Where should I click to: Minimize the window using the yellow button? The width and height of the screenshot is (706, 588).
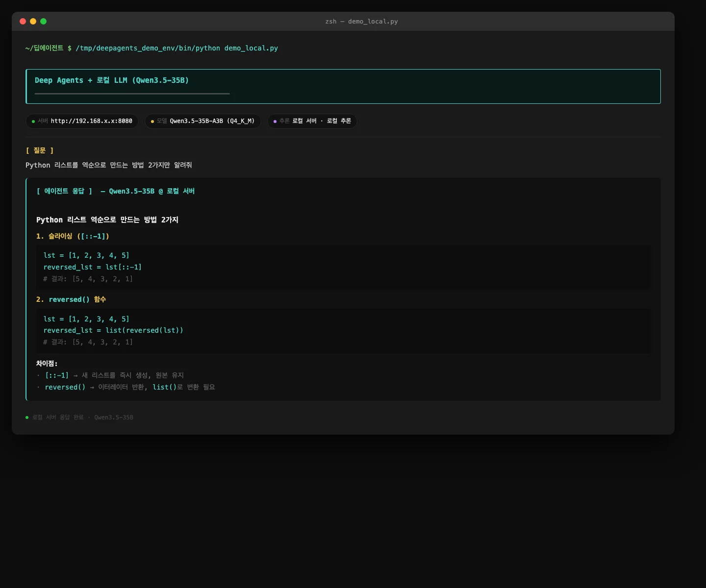[x=33, y=22]
